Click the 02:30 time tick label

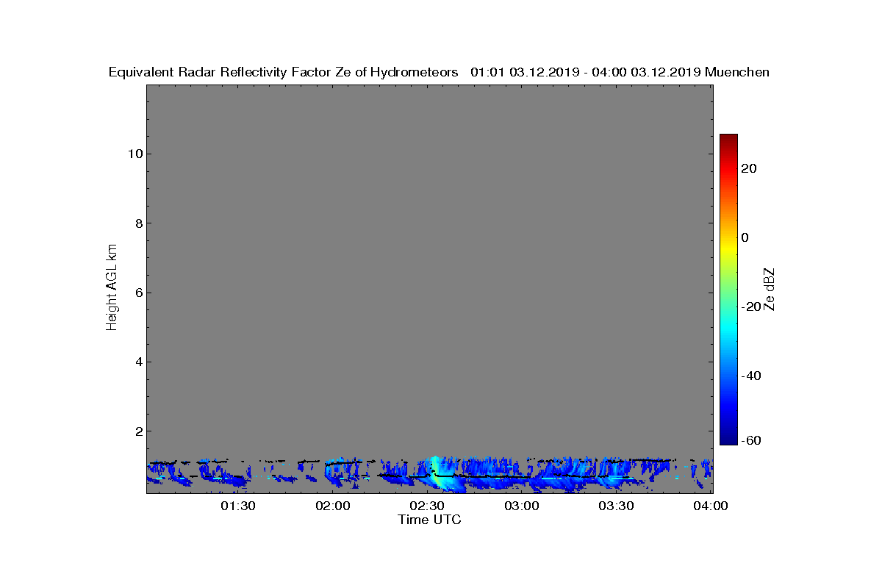[x=427, y=506]
